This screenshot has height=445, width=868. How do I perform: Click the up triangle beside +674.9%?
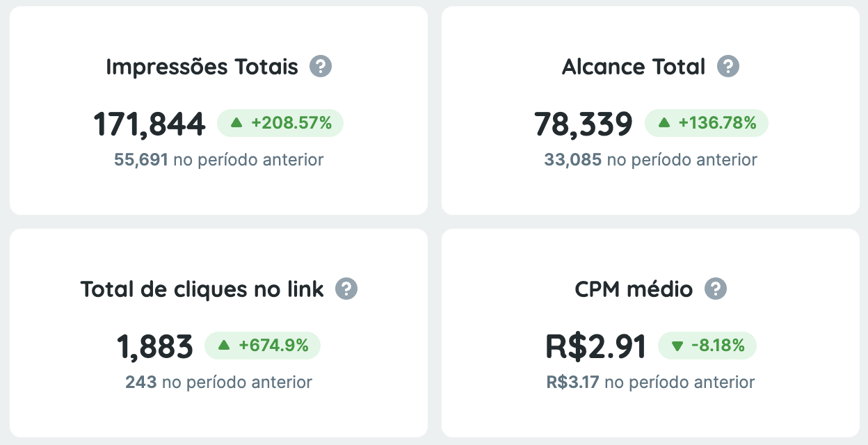pos(224,345)
